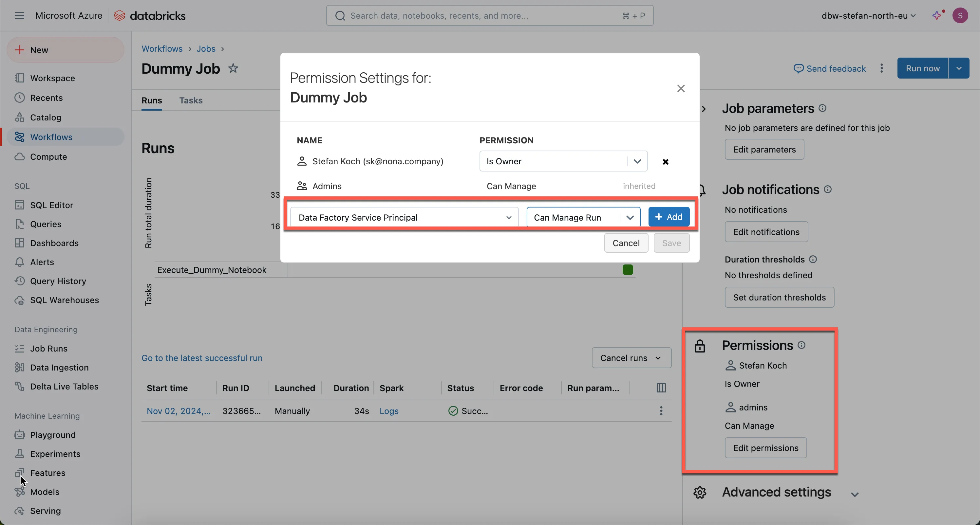980x525 pixels.
Task: Open the Databricks Assistant sparkle icon
Action: point(937,15)
